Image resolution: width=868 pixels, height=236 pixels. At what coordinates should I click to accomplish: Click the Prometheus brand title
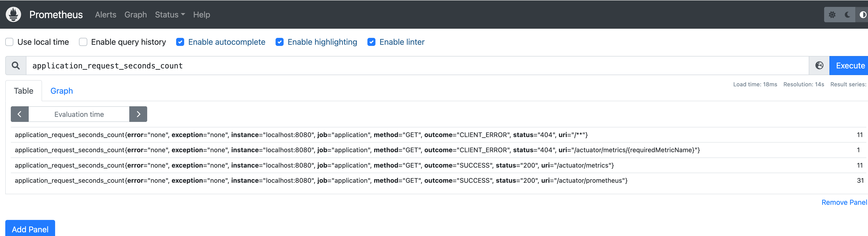[56, 15]
